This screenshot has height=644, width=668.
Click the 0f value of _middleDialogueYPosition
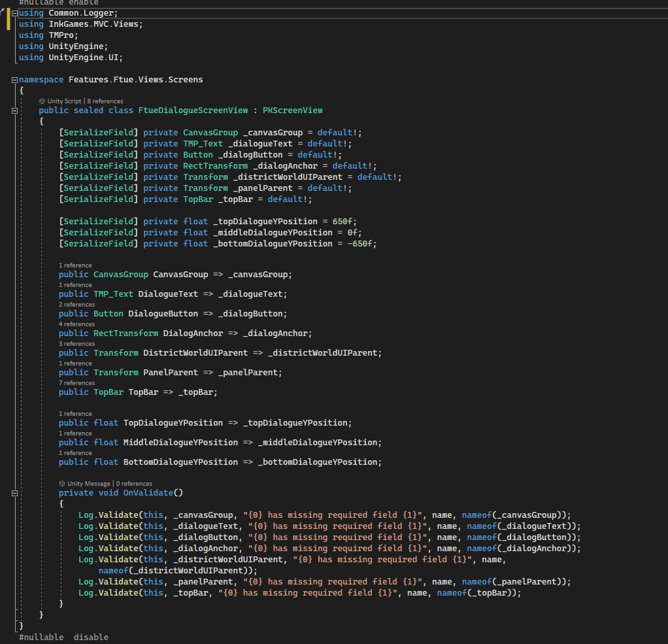(352, 233)
